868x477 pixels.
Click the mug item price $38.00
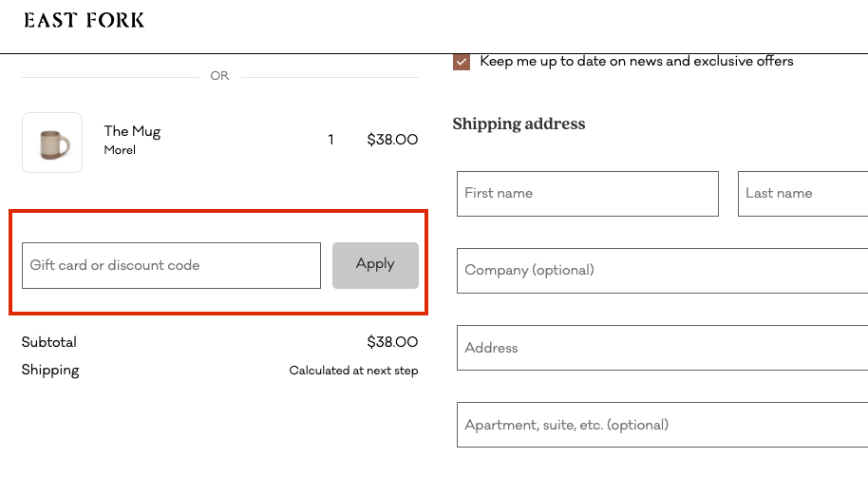tap(392, 140)
